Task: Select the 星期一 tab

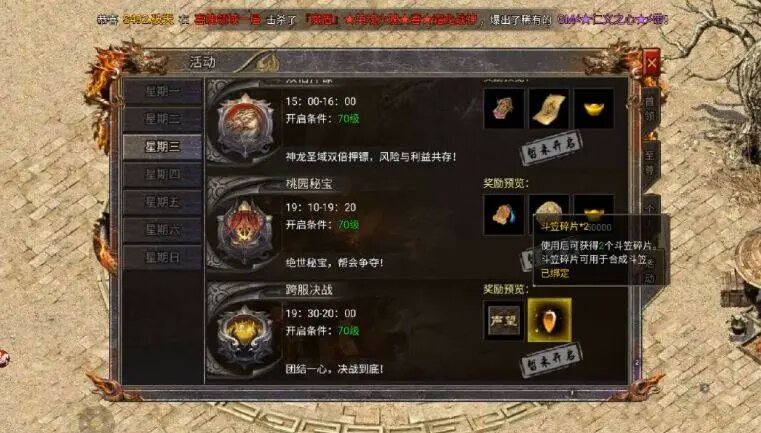Action: click(x=162, y=91)
